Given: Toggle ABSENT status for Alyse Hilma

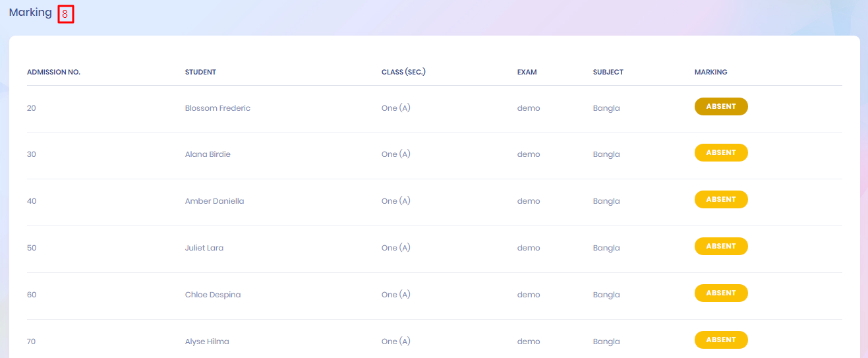Looking at the screenshot, I should pos(720,340).
